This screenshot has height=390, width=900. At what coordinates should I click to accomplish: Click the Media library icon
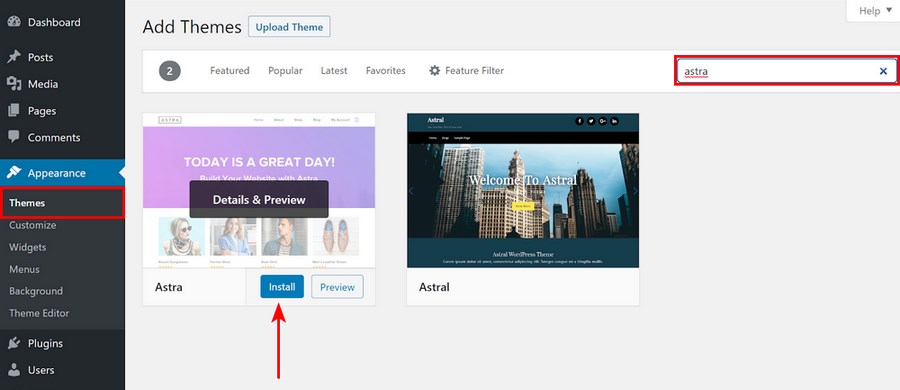click(x=14, y=84)
